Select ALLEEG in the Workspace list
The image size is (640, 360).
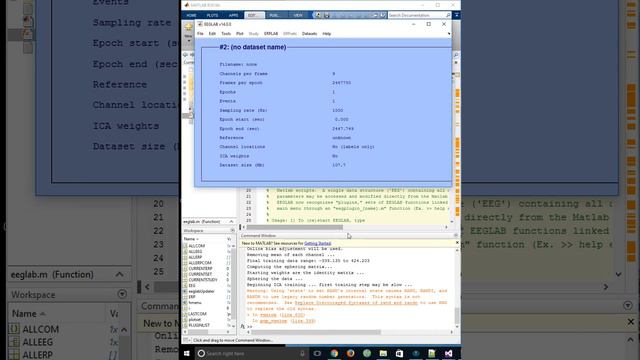[195, 252]
